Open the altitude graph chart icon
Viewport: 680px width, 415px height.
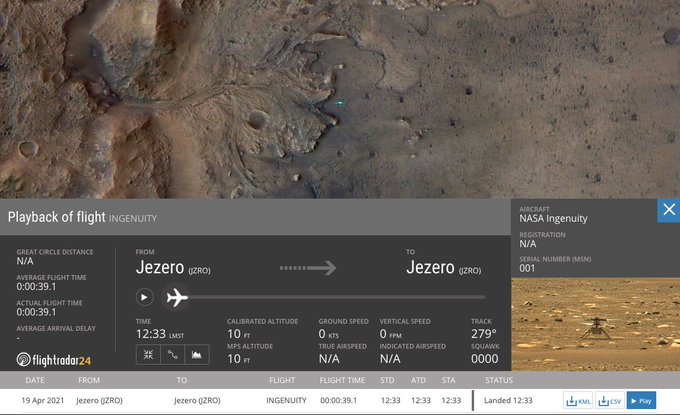point(197,355)
